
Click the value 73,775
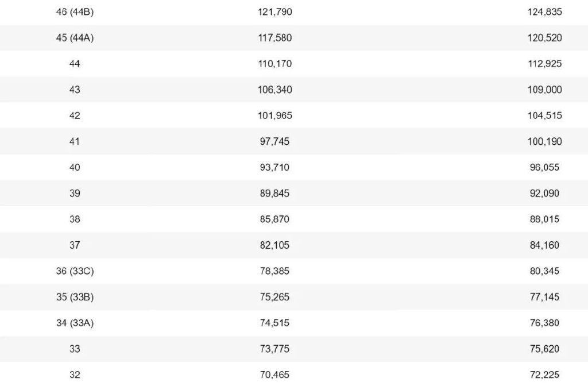(274, 349)
